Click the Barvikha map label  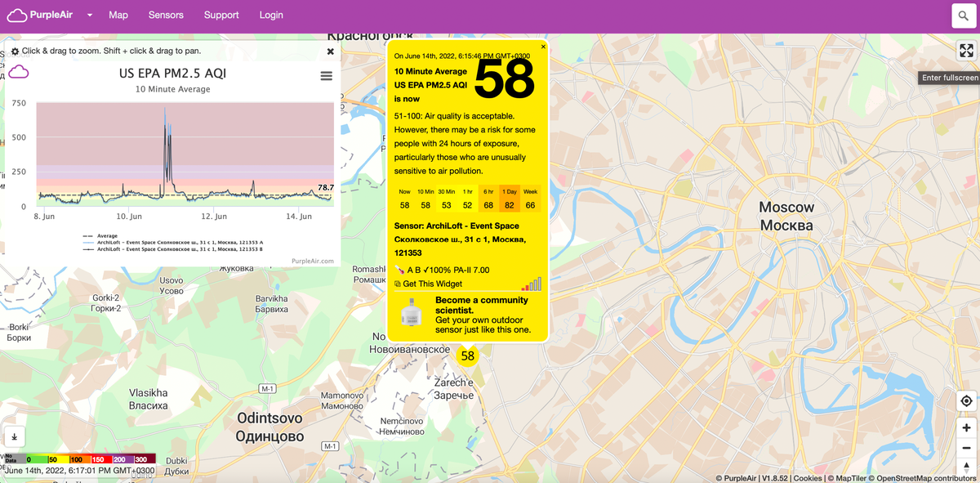tap(271, 304)
